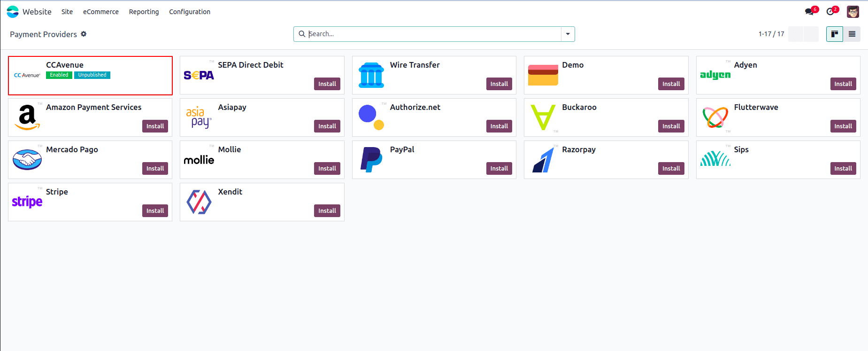Viewport: 868px width, 351px height.
Task: Open the Mollie card title
Action: pos(230,149)
